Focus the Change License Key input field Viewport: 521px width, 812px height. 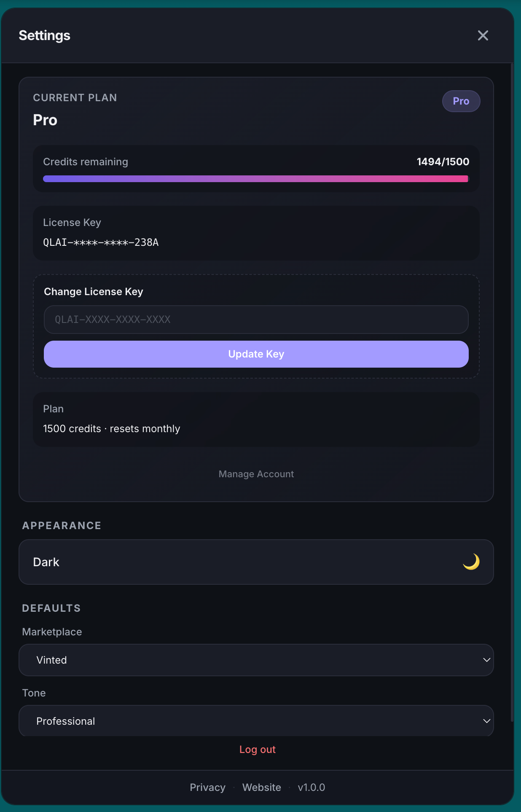click(x=256, y=320)
